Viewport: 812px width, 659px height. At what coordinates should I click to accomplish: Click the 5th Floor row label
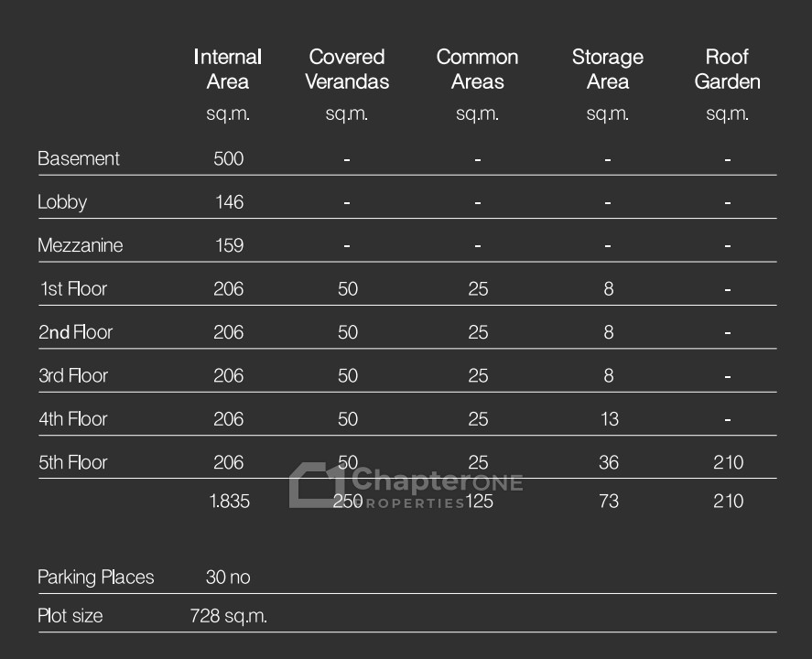73,463
